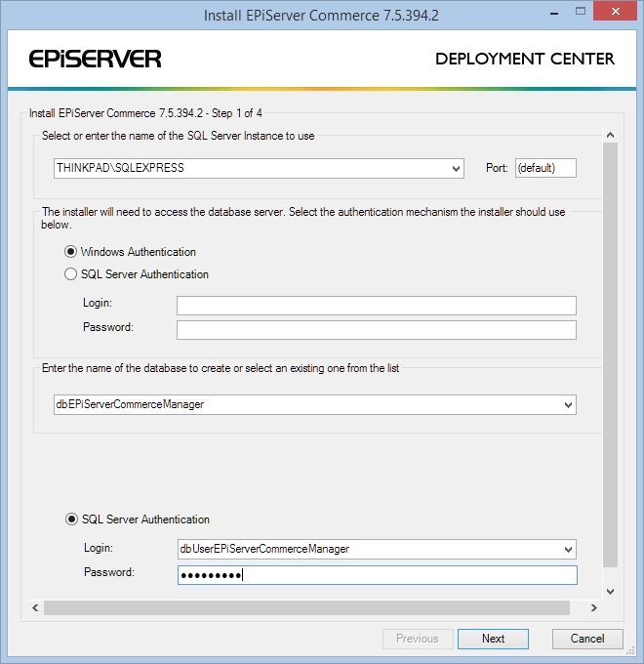Click the Port input field
Image resolution: width=644 pixels, height=664 pixels.
(x=545, y=168)
